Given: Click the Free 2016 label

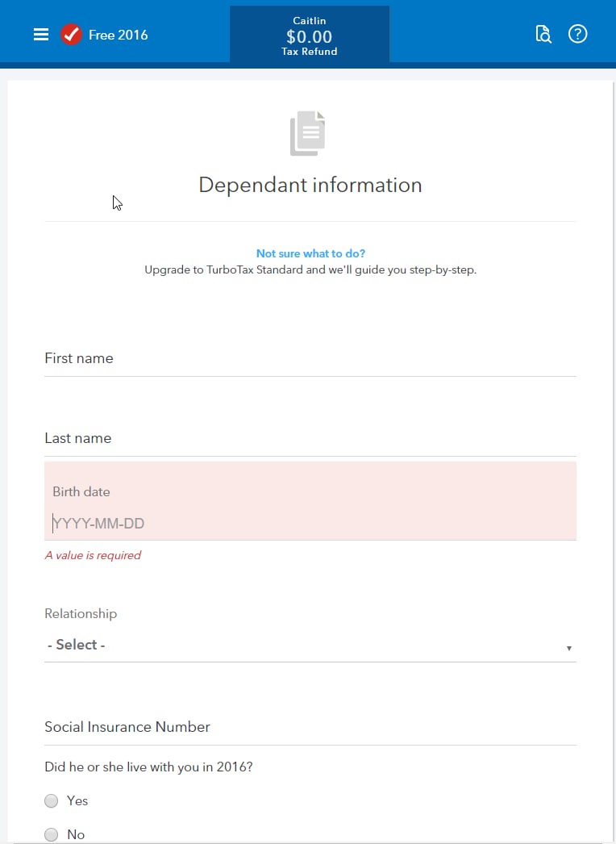Looking at the screenshot, I should [x=119, y=35].
